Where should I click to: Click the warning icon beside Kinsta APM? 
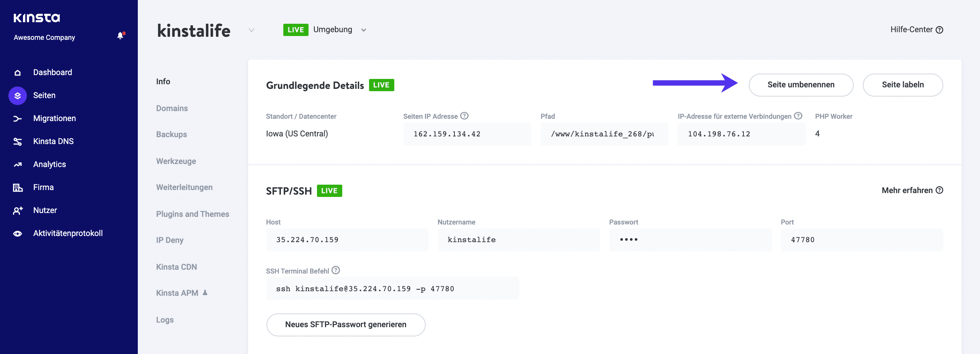click(x=205, y=293)
